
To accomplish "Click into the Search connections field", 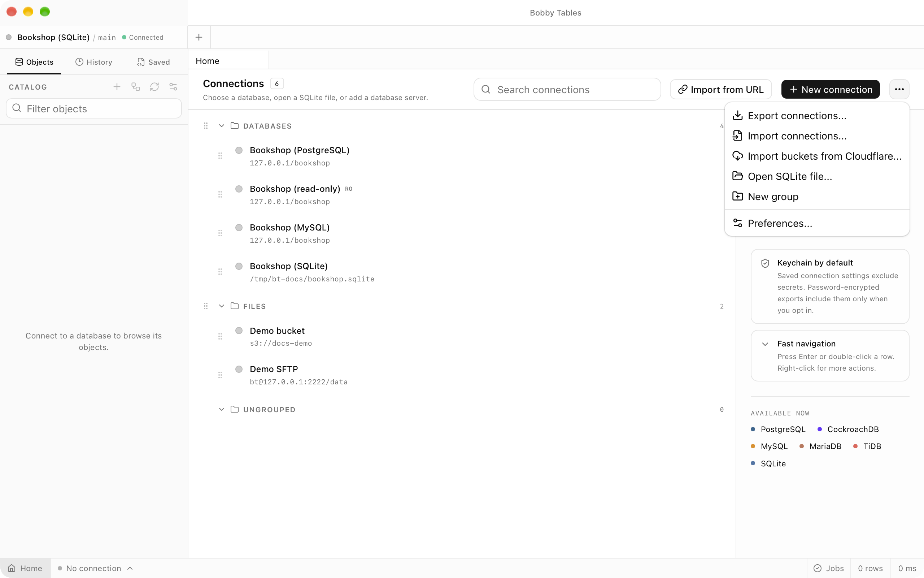I will 567,89.
